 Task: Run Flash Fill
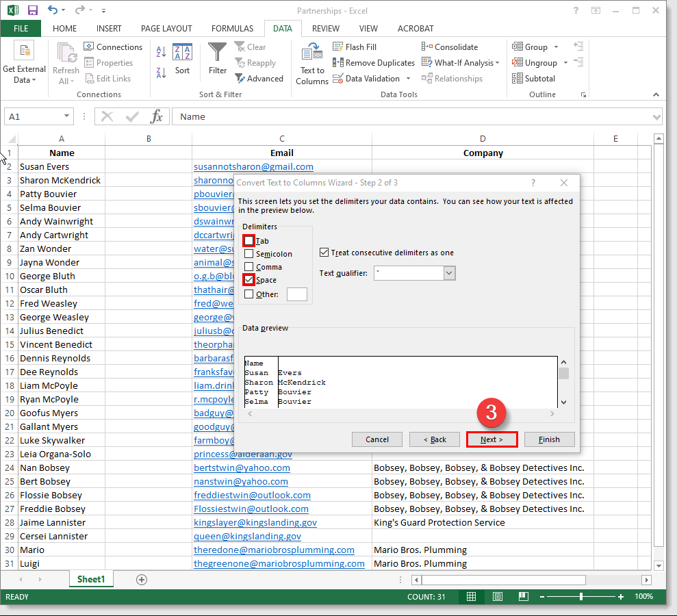click(x=355, y=47)
